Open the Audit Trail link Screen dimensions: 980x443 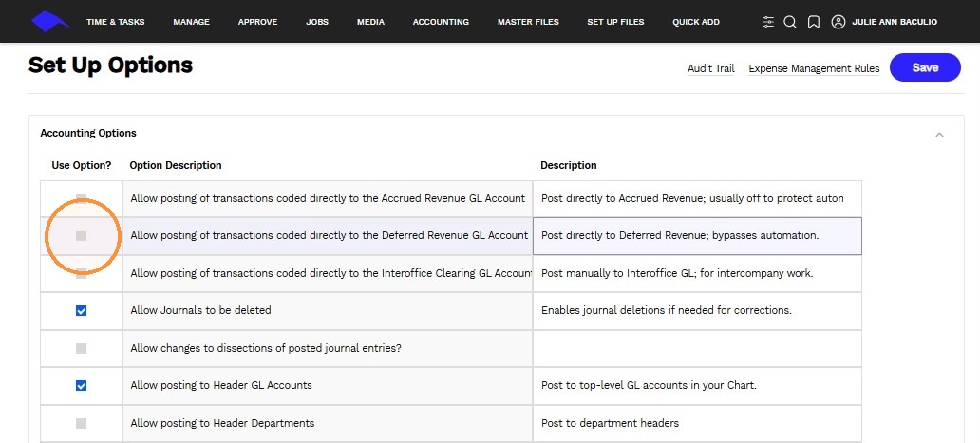tap(710, 68)
